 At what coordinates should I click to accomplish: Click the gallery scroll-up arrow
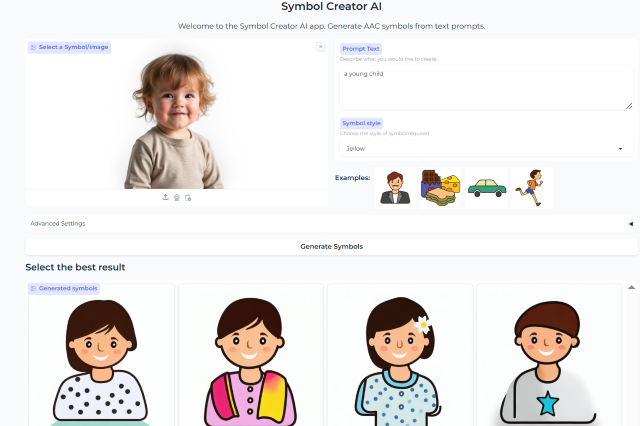point(631,287)
